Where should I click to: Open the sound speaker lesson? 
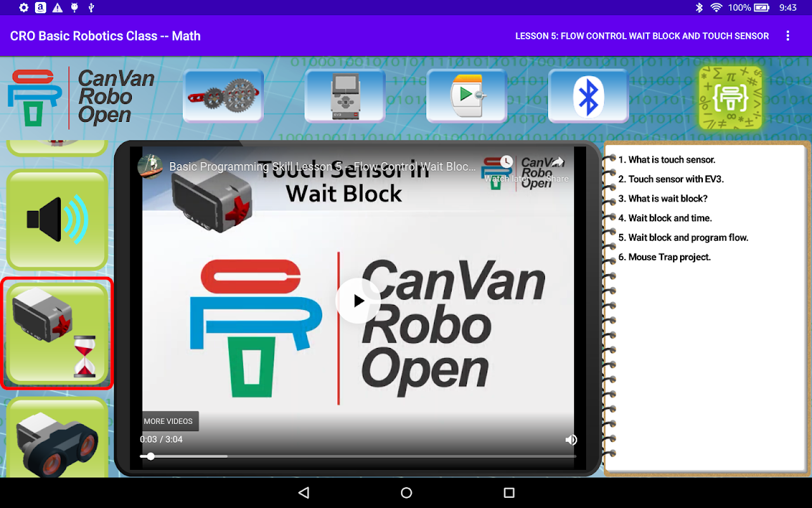point(57,220)
